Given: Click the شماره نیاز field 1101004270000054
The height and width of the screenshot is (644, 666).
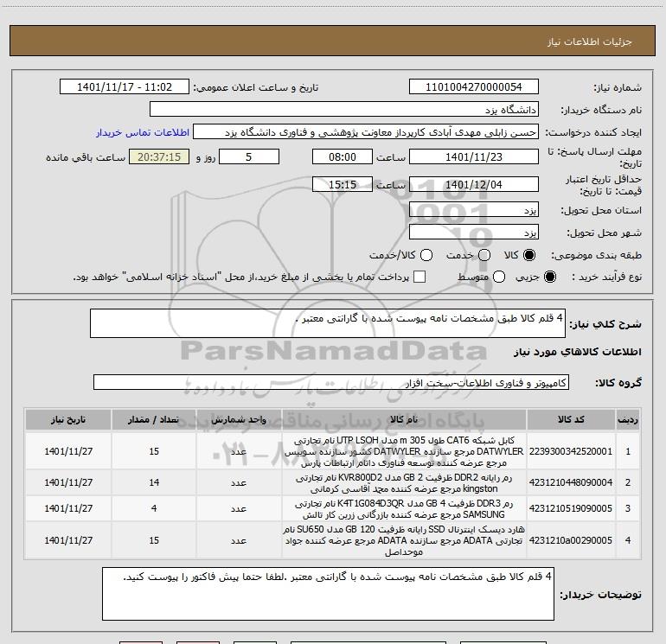Looking at the screenshot, I should point(474,87).
